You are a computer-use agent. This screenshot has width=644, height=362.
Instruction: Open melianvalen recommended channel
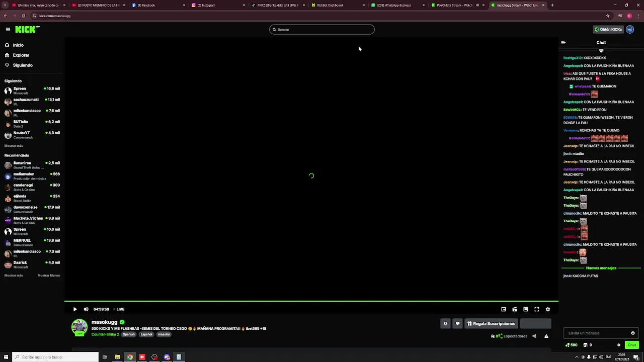click(x=32, y=176)
